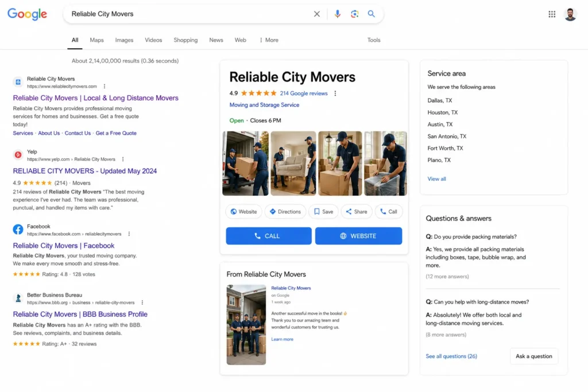Viewport: 588px width, 392px height.
Task: Open options for reliablecitymovers.com result
Action: pyautogui.click(x=105, y=86)
